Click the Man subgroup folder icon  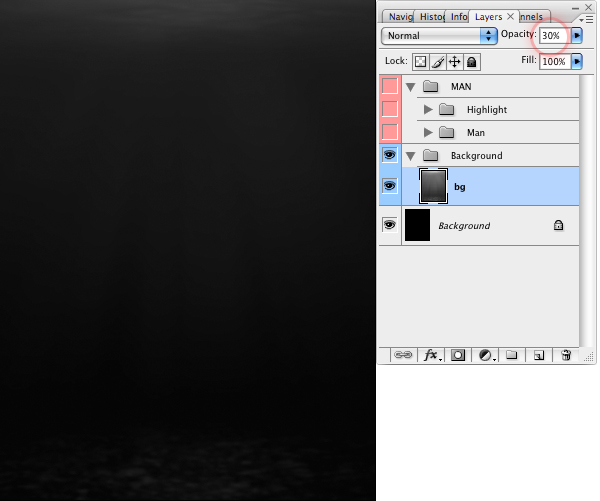[x=446, y=132]
